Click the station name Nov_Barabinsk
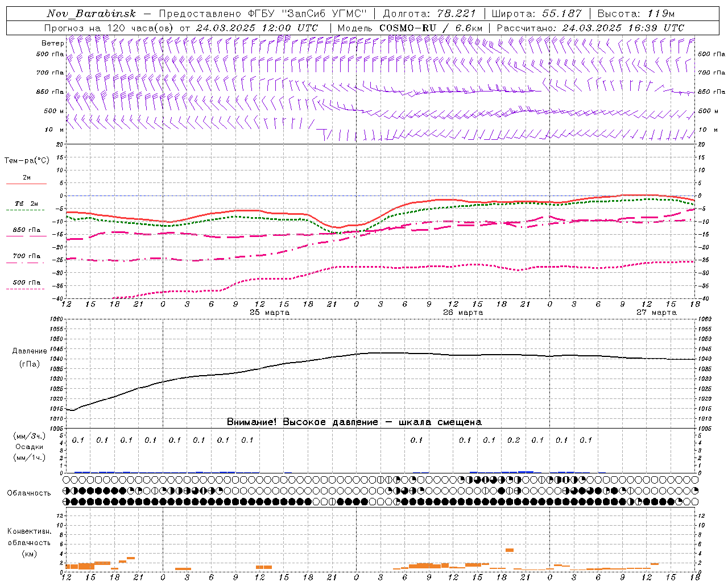Screen dimensions: 728x582 (x=92, y=14)
